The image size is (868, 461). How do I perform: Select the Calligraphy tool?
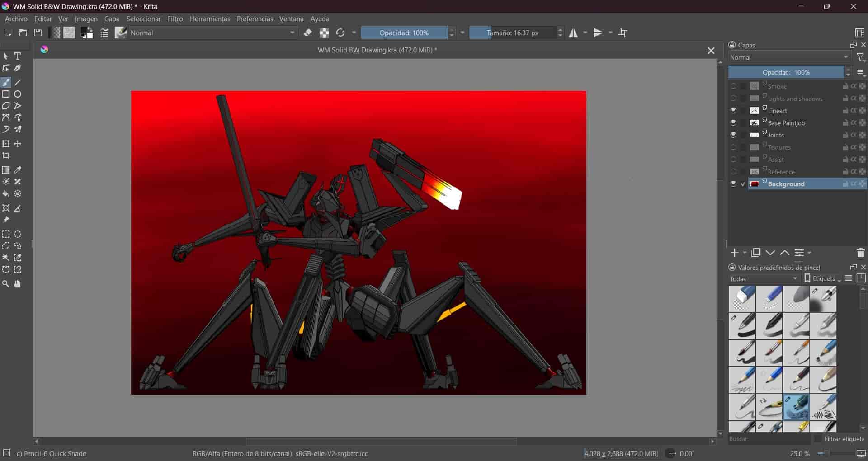tap(18, 68)
